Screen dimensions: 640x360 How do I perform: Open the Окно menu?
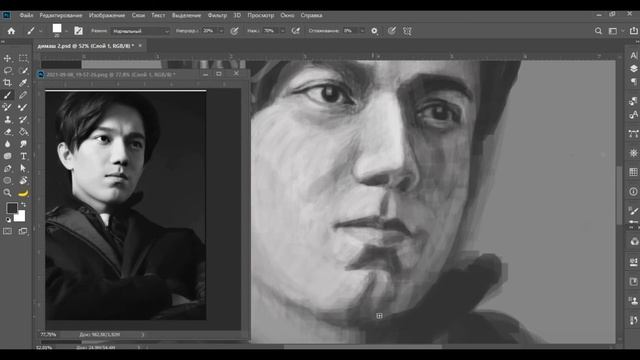click(x=287, y=16)
